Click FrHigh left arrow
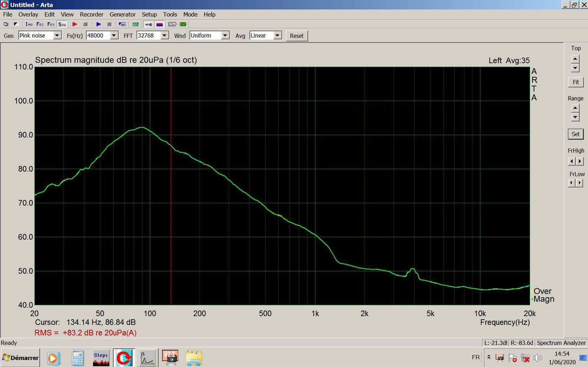 [x=571, y=161]
